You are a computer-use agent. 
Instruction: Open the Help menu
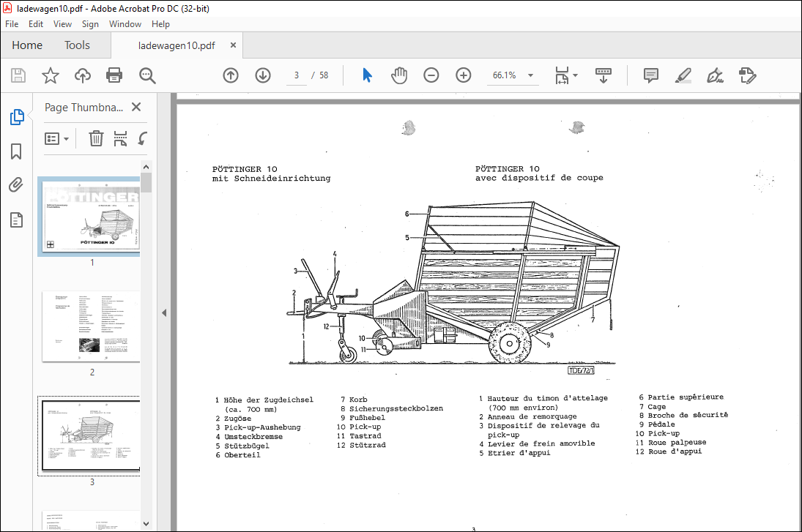(x=160, y=24)
